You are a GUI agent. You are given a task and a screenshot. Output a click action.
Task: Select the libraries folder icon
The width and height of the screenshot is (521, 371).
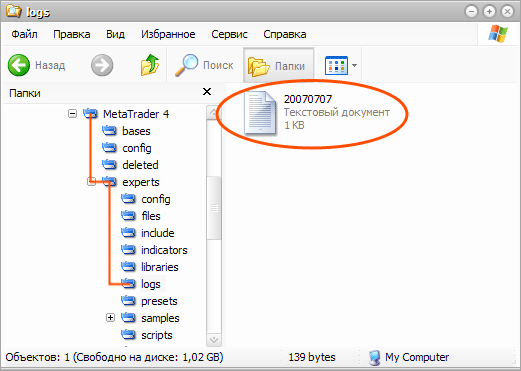click(x=128, y=267)
